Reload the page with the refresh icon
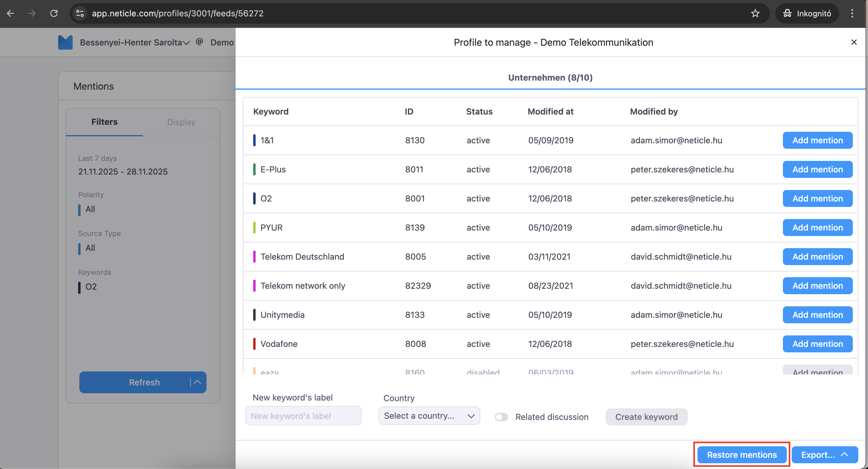The height and width of the screenshot is (469, 868). pos(54,13)
